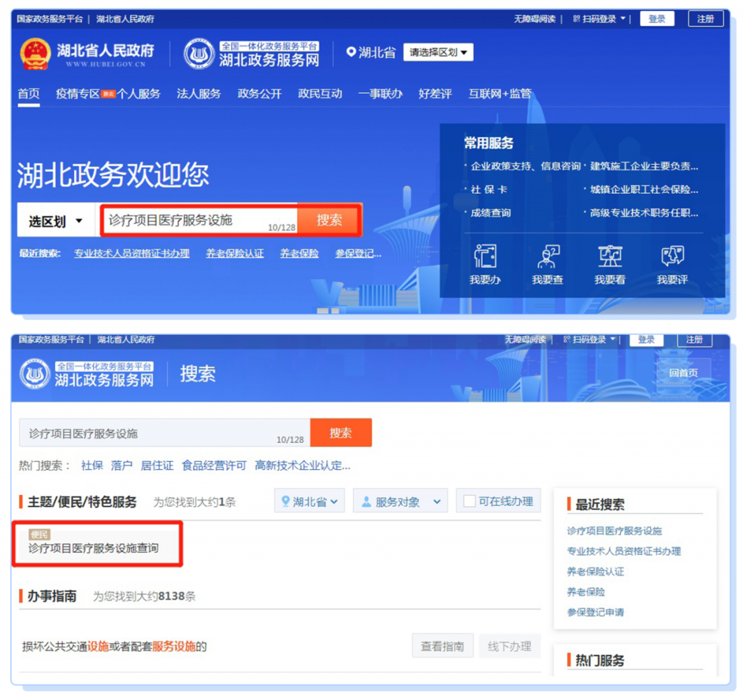Image resolution: width=743 pixels, height=700 pixels.
Task: Click 建筑施工企业主要负责... service link
Action: coord(644,166)
